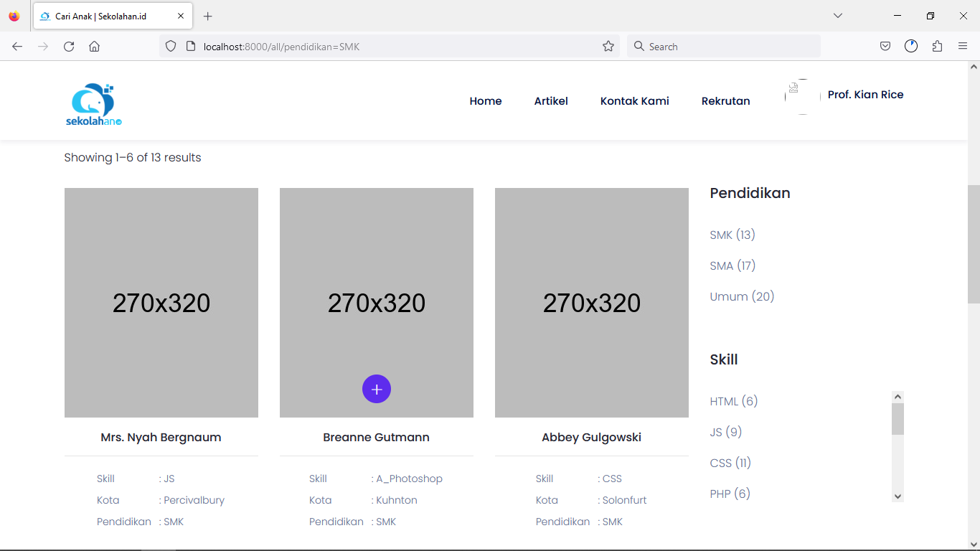Click the Abbey Gulgowski profile thumbnail
Screen dimensions: 980x551
pyautogui.click(x=591, y=302)
